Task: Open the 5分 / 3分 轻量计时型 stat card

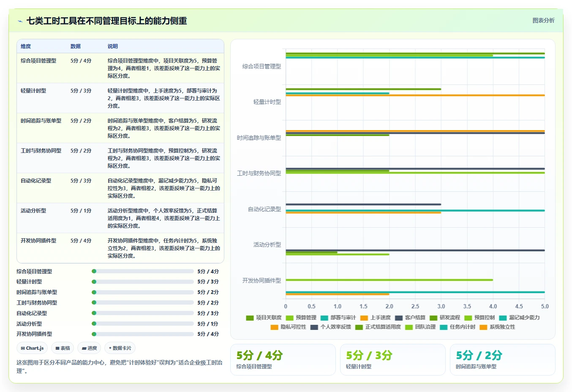Action: tap(393, 359)
